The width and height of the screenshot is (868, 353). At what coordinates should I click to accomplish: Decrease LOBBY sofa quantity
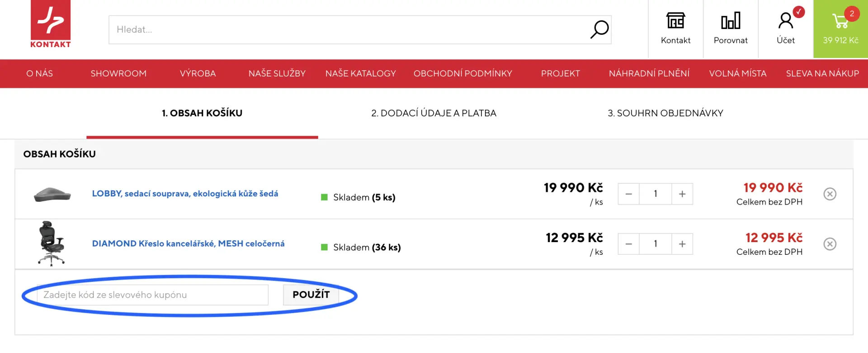(628, 194)
